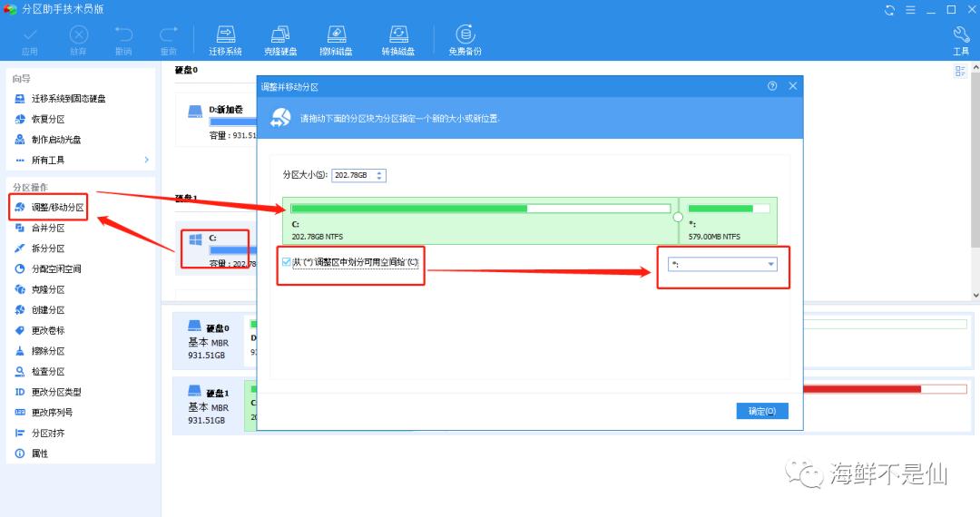Select 调整/移动分区 operation
The height and width of the screenshot is (517, 980).
pos(49,208)
